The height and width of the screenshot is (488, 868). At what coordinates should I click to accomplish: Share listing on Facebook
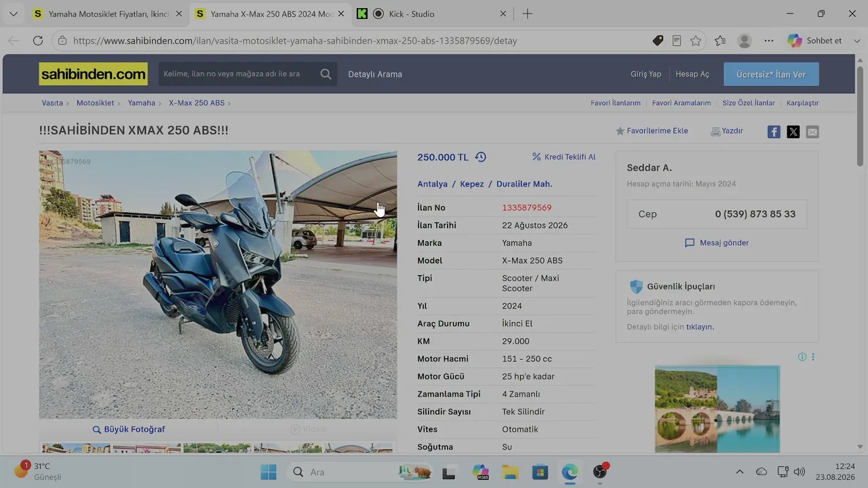tap(774, 131)
